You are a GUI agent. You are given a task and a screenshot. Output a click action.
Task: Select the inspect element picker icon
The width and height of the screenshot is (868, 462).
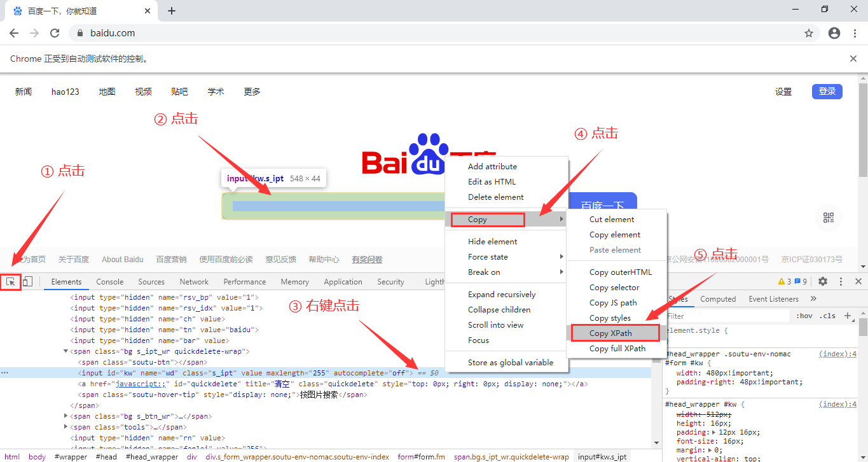(x=11, y=281)
